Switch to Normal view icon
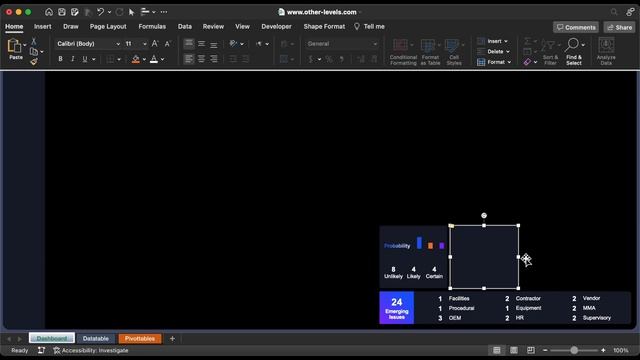The height and width of the screenshot is (360, 640). [x=497, y=350]
